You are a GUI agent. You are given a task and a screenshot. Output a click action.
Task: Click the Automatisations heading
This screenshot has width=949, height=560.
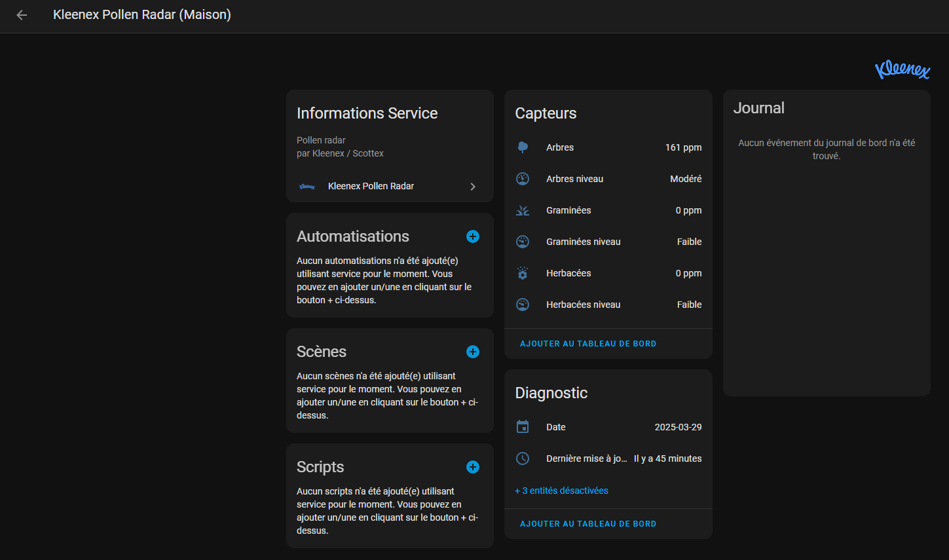coord(352,236)
